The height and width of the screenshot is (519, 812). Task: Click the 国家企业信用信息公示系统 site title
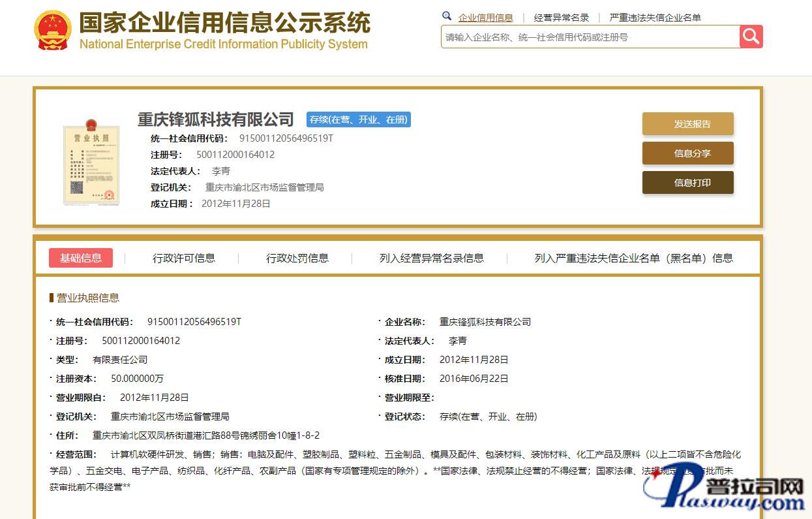coord(224,23)
